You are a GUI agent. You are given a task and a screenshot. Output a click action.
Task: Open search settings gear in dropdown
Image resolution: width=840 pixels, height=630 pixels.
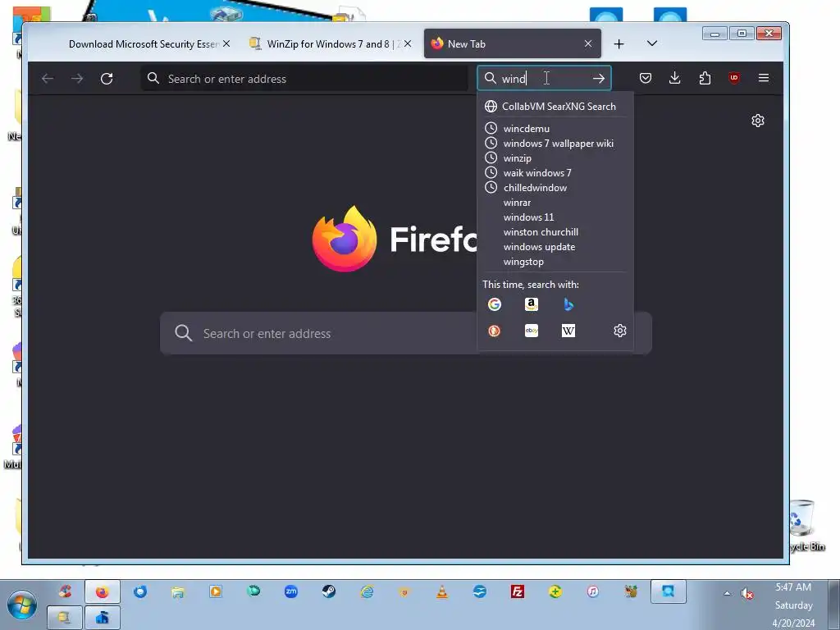coord(620,331)
